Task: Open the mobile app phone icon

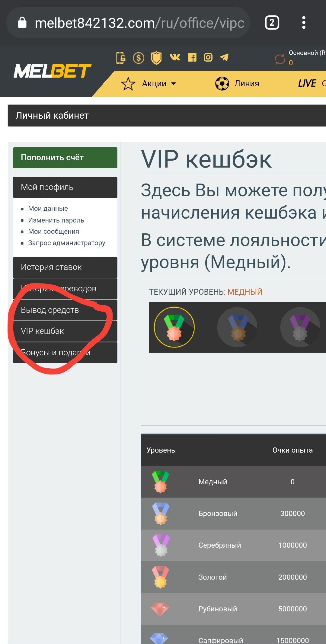Action: [121, 58]
